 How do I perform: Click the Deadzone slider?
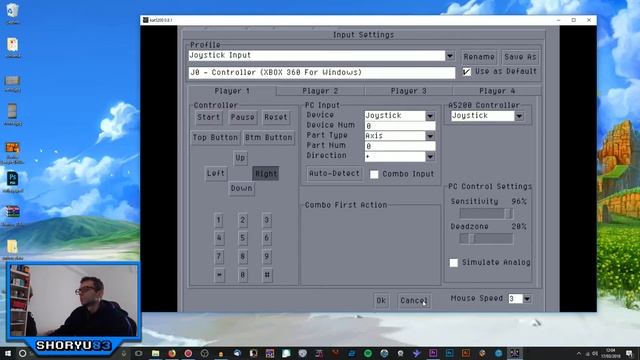click(486, 238)
